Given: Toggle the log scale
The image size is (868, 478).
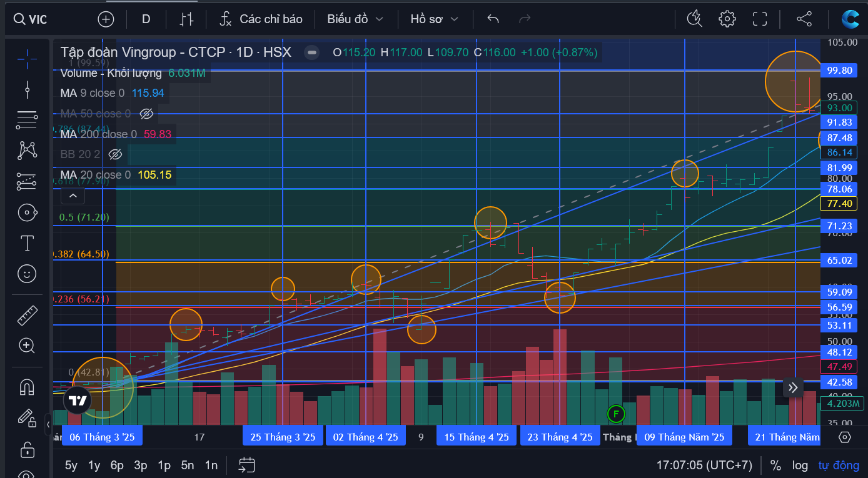Looking at the screenshot, I should click(x=800, y=465).
